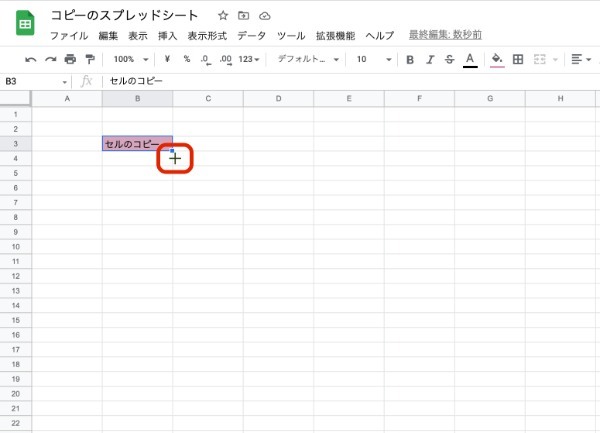Expand the font family dropdown
The width and height of the screenshot is (600, 433).
coord(308,59)
